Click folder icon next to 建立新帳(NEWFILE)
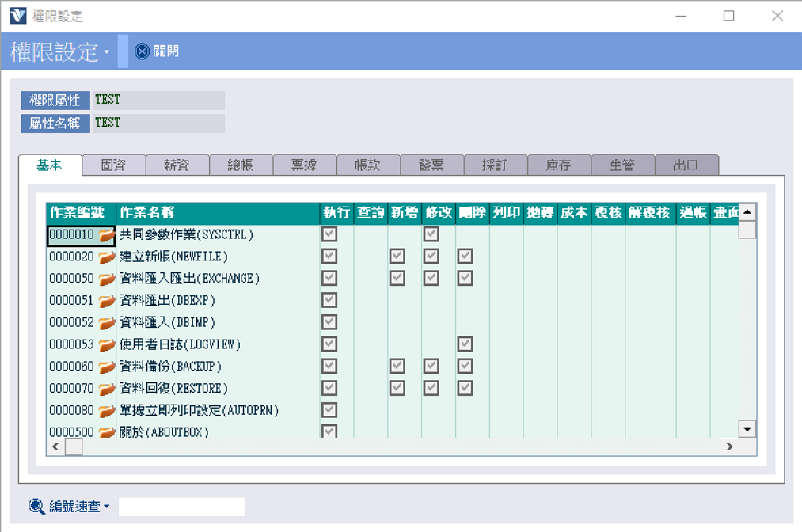The height and width of the screenshot is (532, 802). point(106,257)
